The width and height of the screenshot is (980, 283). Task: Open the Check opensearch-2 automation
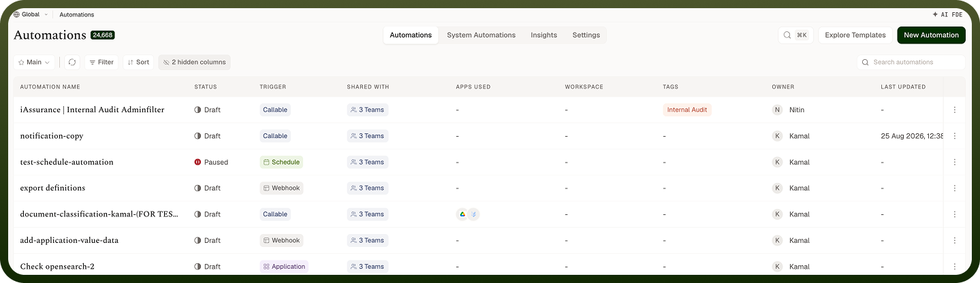(x=57, y=267)
